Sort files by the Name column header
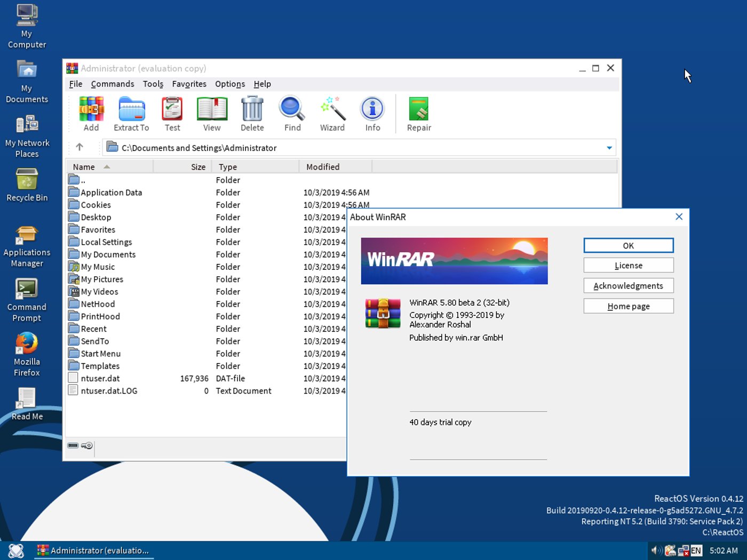The width and height of the screenshot is (747, 560). [x=84, y=166]
